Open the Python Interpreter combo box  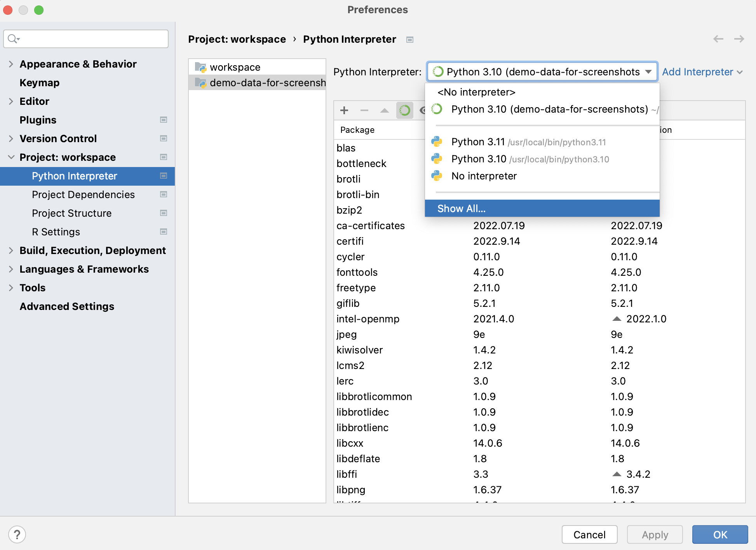[x=542, y=72]
